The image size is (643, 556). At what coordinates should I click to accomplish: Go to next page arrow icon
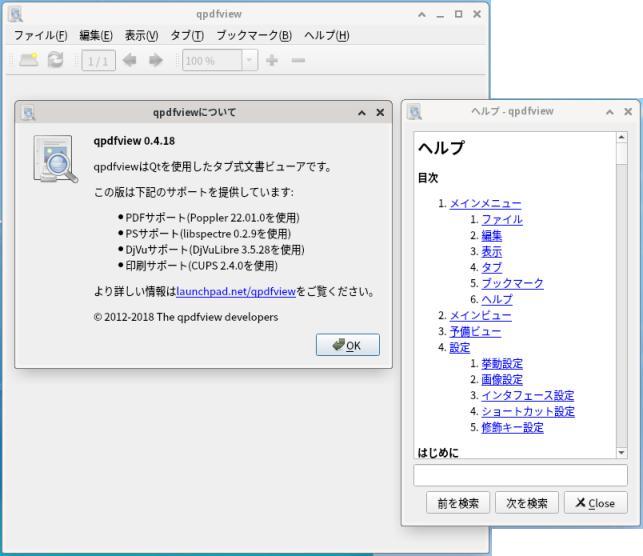click(156, 60)
